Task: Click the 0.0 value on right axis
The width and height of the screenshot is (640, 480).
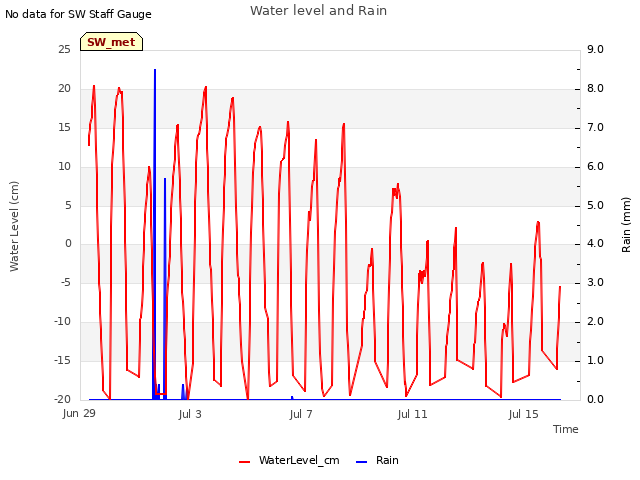Action: tap(595, 399)
